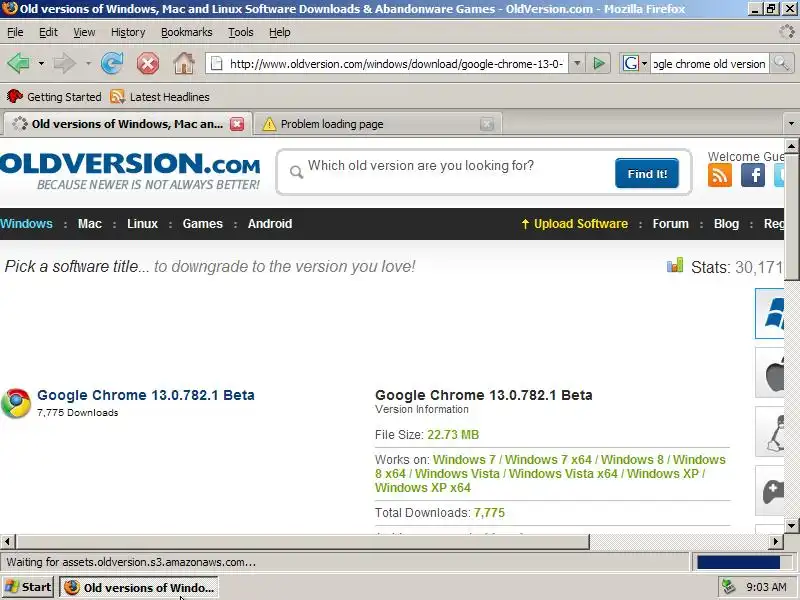The width and height of the screenshot is (800, 600).
Task: Stop loading with red X button
Action: click(x=147, y=64)
